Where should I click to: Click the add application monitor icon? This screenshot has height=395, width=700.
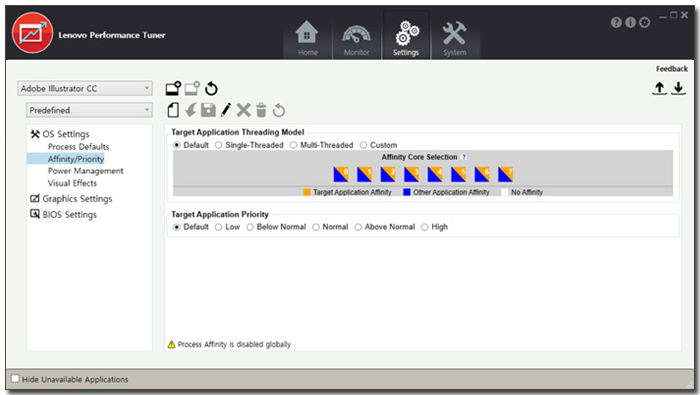click(173, 88)
